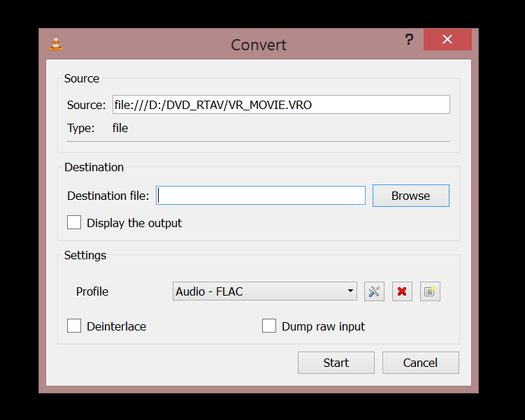Delete the selected profile with red X icon

tap(402, 291)
